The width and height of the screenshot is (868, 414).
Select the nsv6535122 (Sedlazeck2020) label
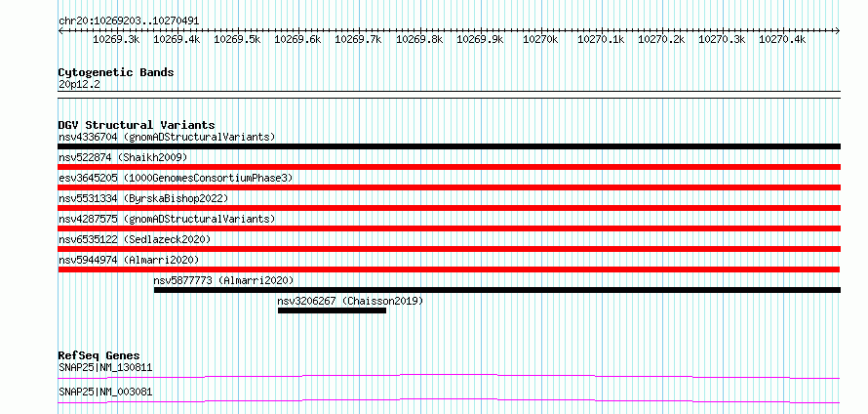click(135, 239)
